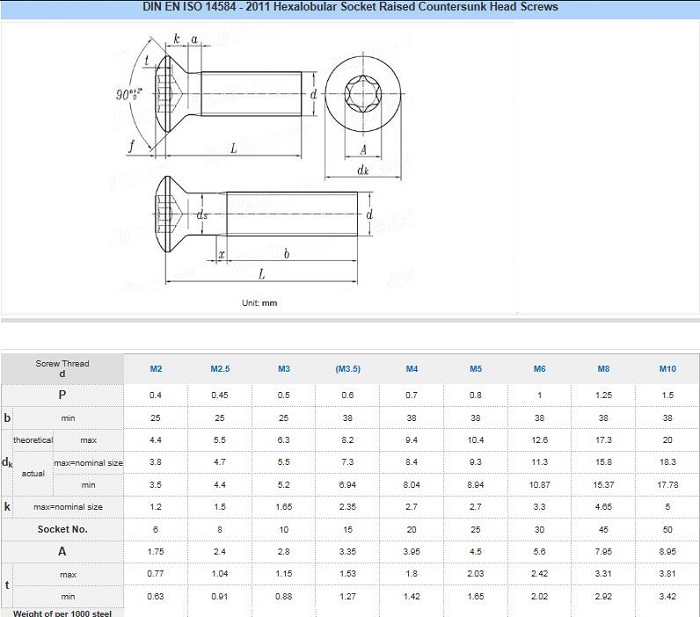
Task: Open the M2.5 thread size link
Action: click(x=220, y=369)
